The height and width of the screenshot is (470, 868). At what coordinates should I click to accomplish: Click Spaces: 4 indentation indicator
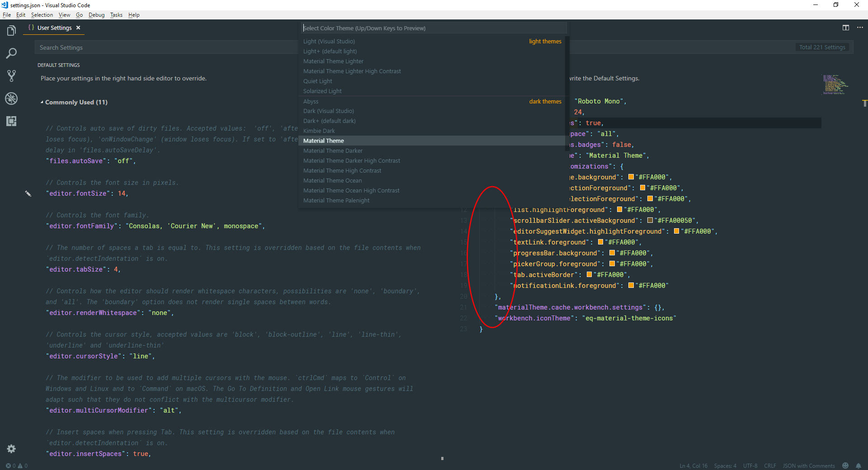[x=725, y=466]
